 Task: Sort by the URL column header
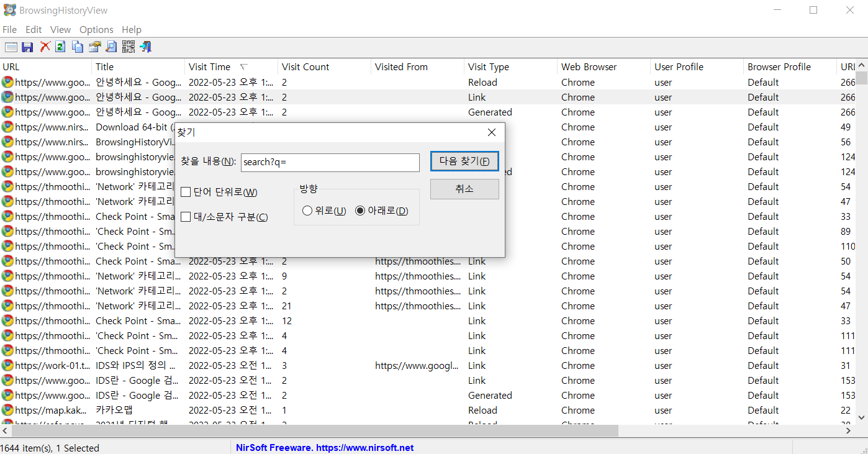click(46, 67)
